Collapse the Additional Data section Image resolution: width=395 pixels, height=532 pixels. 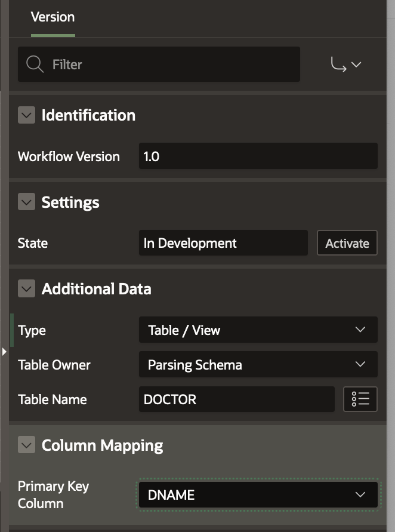[27, 289]
